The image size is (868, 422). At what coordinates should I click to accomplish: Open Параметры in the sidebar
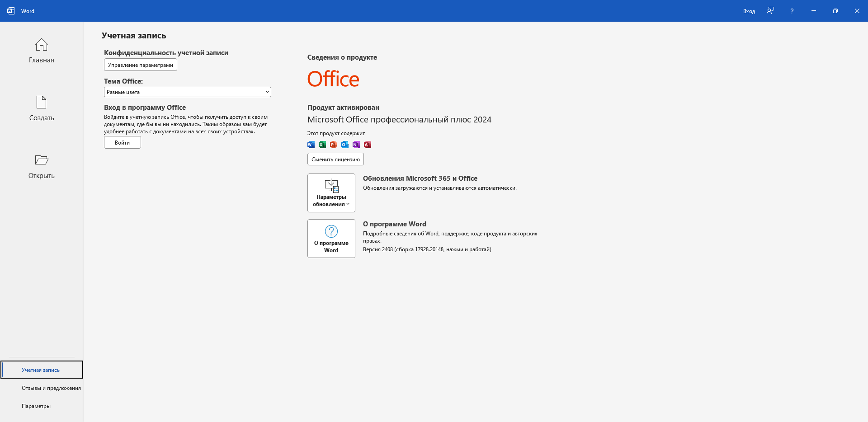tap(42, 406)
